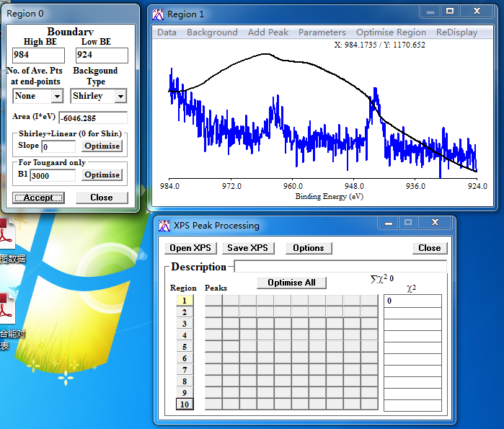The height and width of the screenshot is (429, 504).
Task: Select the upper PDF desktop icon
Action: tap(7, 235)
